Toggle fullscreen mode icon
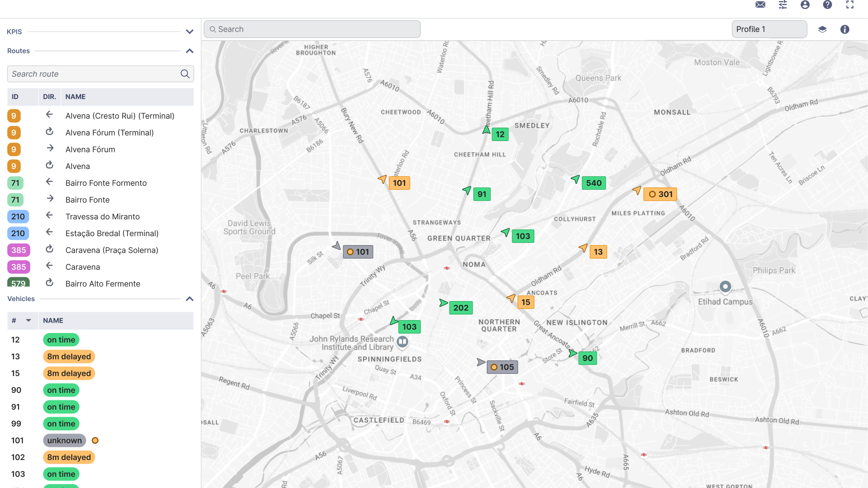Image resolution: width=868 pixels, height=488 pixels. pos(850,5)
